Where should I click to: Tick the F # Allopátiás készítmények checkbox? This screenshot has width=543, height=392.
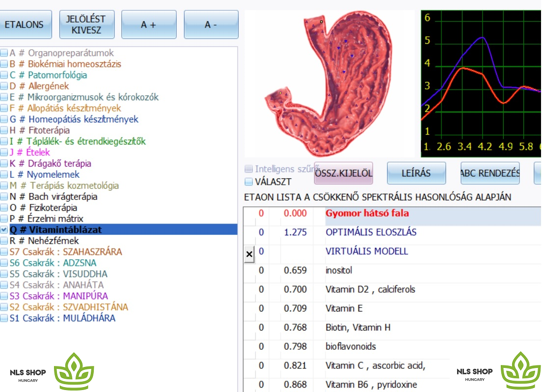[4, 109]
